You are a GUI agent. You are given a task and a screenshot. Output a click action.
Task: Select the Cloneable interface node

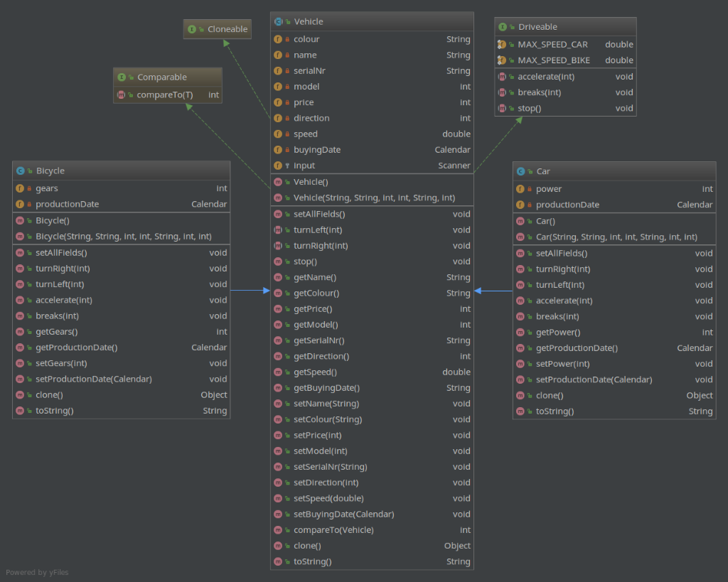pyautogui.click(x=218, y=29)
